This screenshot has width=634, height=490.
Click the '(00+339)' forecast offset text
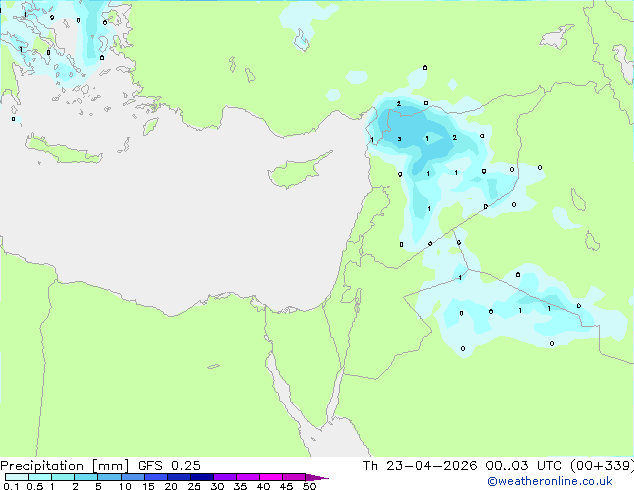point(602,466)
